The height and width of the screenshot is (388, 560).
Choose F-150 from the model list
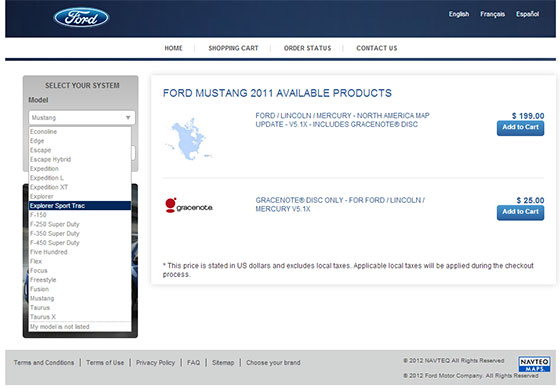tap(80, 215)
